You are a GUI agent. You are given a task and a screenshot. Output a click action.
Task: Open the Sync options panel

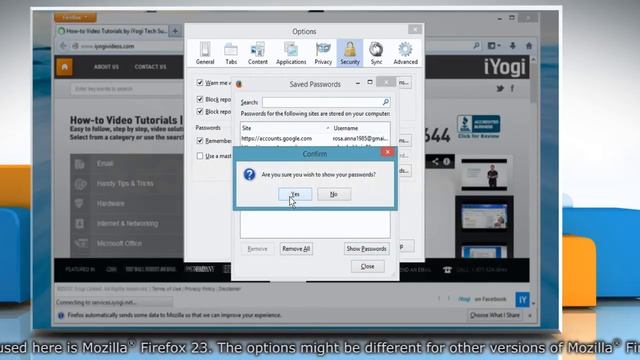[x=376, y=53]
